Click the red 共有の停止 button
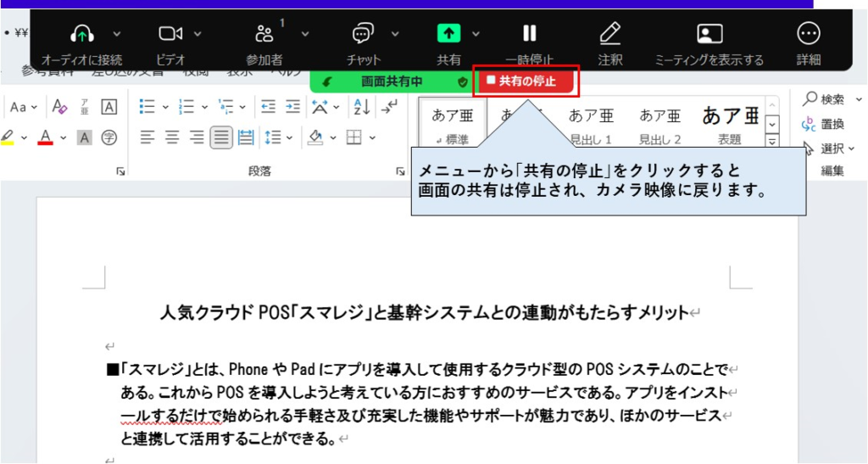This screenshot has width=868, height=464. pos(526,81)
